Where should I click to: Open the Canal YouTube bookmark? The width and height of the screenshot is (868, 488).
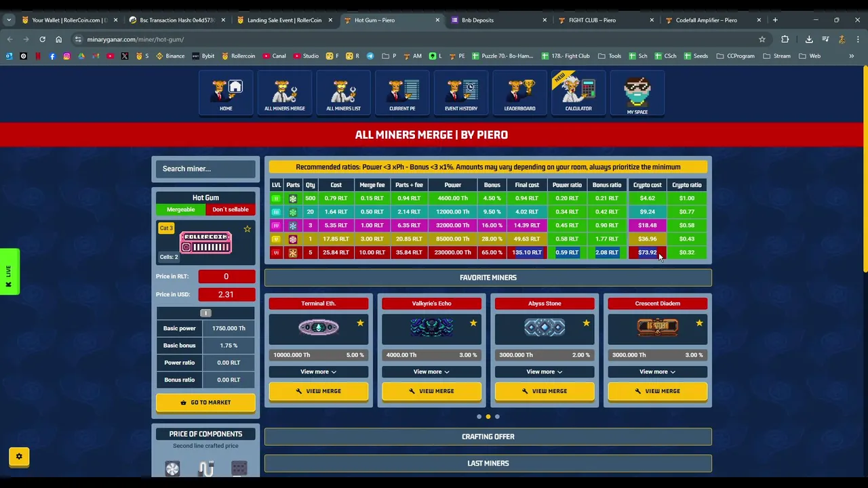click(x=274, y=56)
